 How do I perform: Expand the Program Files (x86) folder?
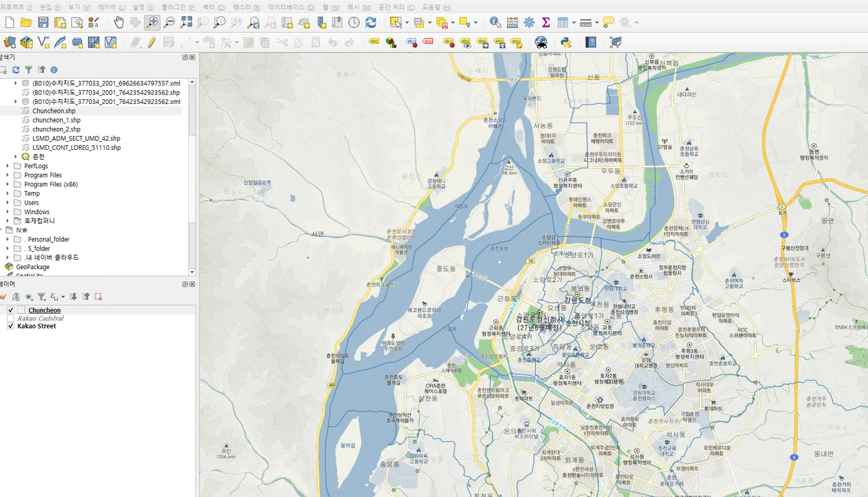[7, 185]
